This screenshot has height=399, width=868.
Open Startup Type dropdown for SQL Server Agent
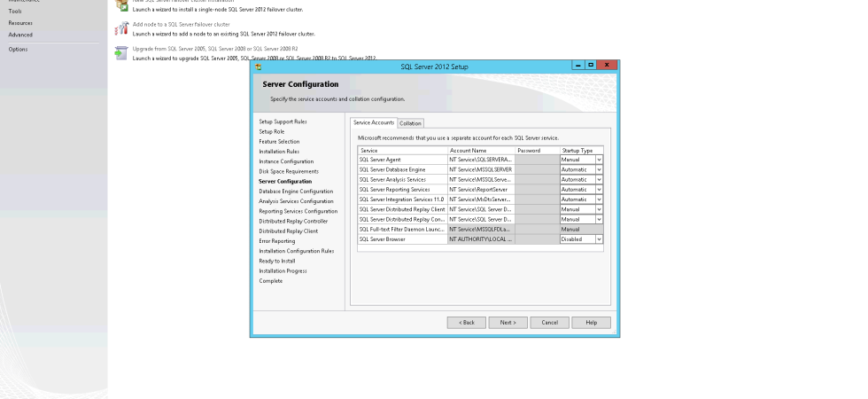pos(599,160)
